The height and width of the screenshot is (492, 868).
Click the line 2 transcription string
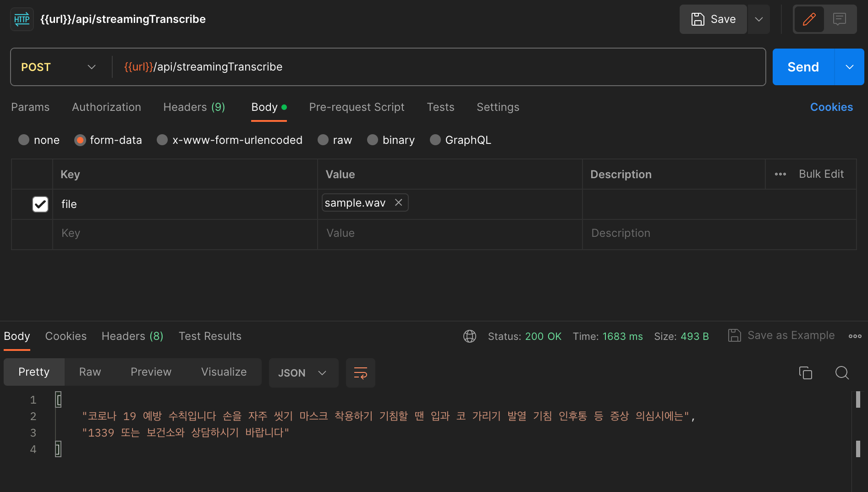386,416
